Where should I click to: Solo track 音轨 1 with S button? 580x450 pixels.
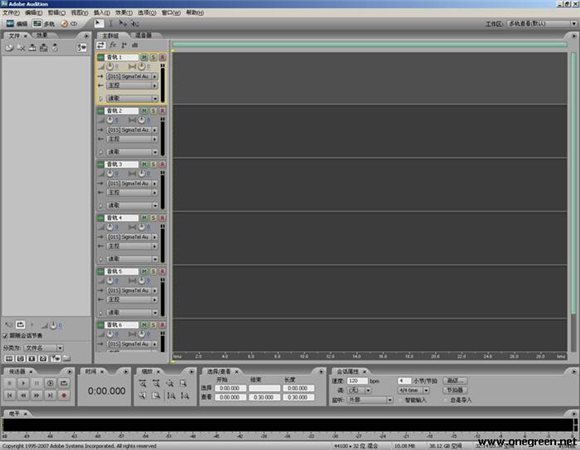click(153, 57)
